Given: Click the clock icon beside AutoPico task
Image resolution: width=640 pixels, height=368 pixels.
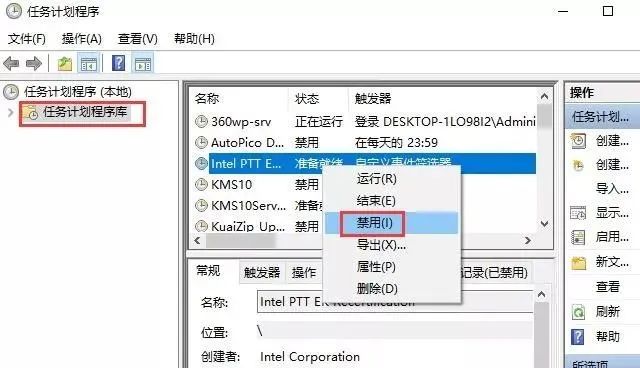Looking at the screenshot, I should coord(201,142).
